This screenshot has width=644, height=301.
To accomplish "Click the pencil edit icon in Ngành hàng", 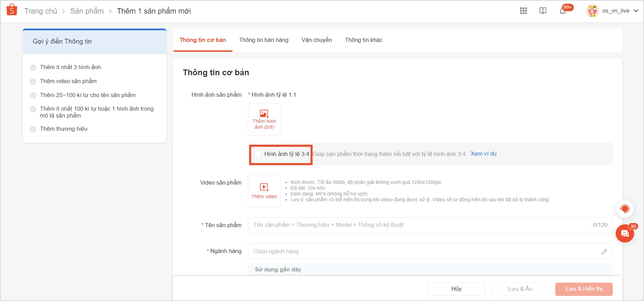I will [x=604, y=251].
